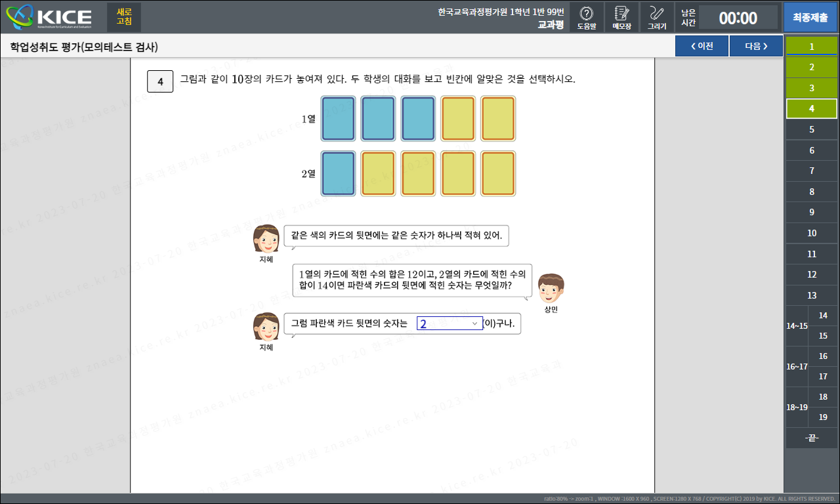Screen dimensions: 840x504
Task: Click the blue card in 2열
Action: [338, 173]
